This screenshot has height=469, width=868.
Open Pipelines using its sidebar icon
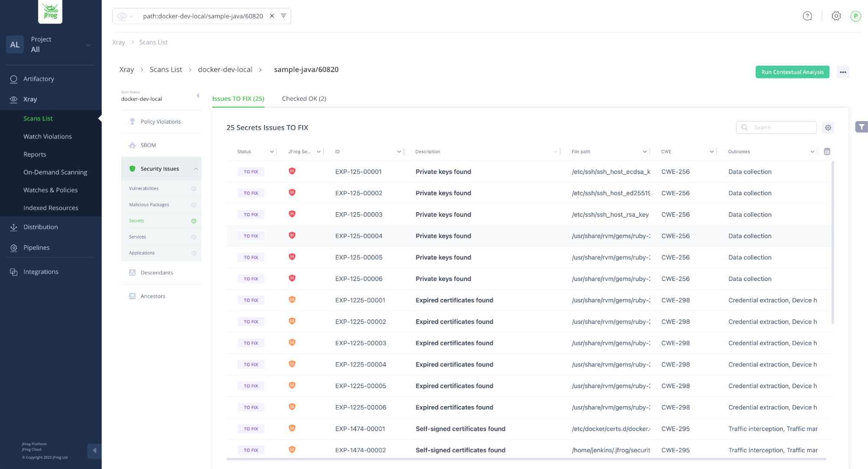pyautogui.click(x=13, y=247)
